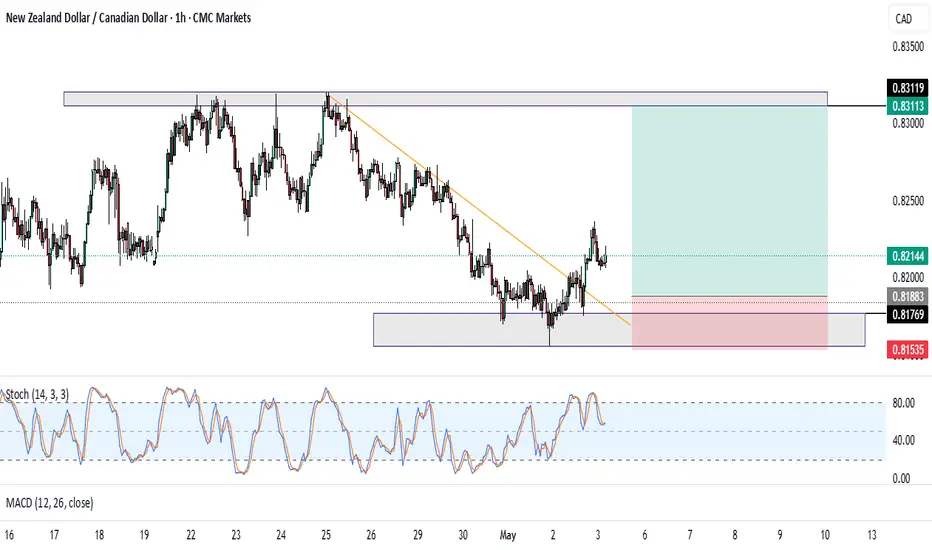This screenshot has height=550, width=932.
Task: Click the 0.83500 price axis label
Action: [x=908, y=46]
